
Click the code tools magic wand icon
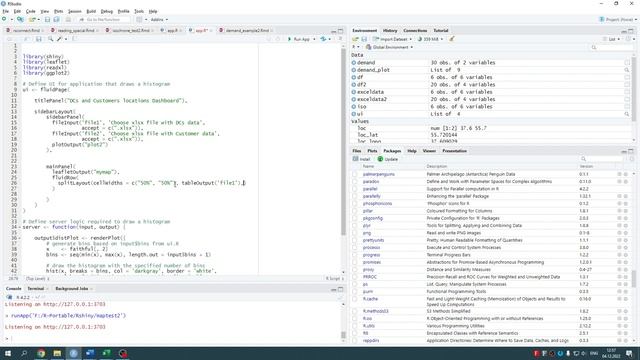click(x=60, y=39)
